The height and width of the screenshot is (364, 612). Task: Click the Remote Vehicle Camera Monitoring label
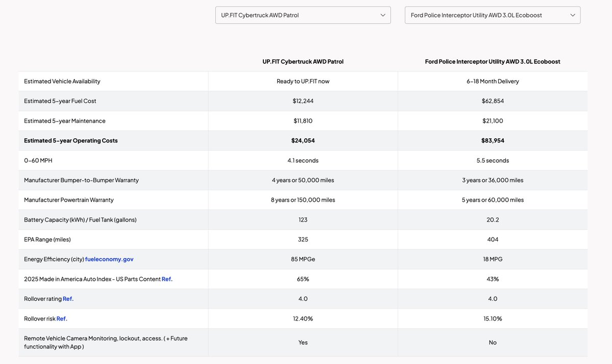point(106,343)
